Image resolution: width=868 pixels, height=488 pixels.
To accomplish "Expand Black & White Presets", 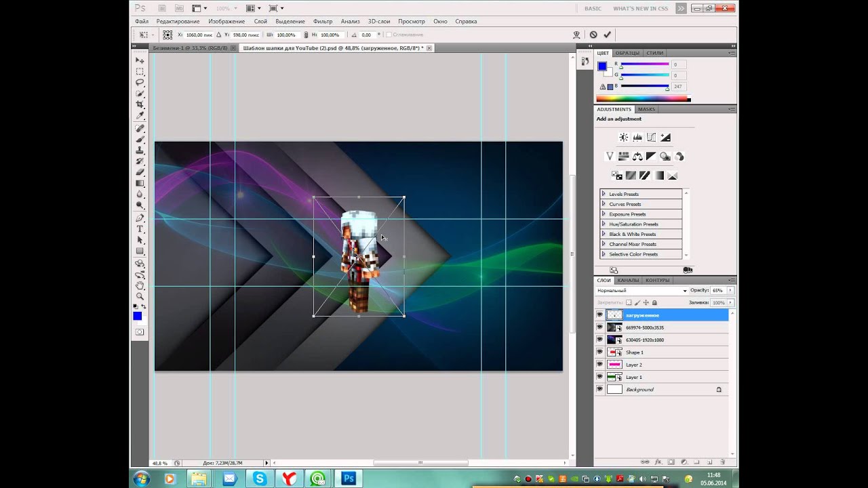I will [x=604, y=234].
